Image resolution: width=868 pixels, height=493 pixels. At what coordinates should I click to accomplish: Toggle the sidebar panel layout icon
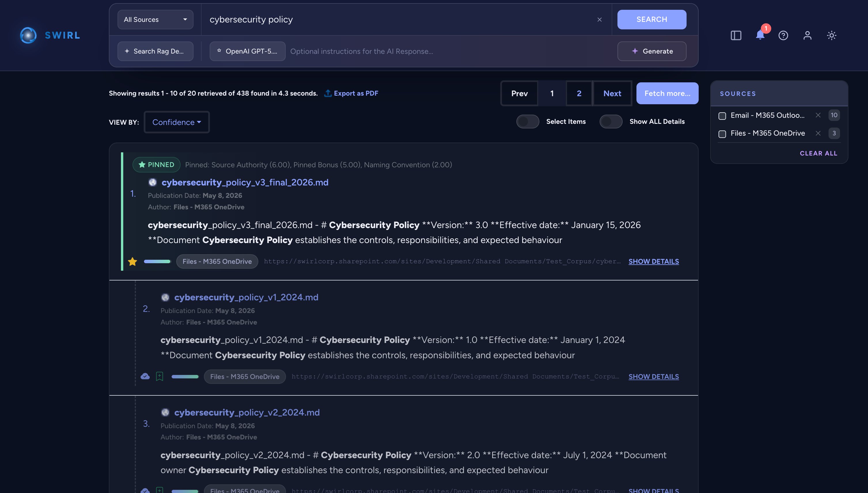(x=736, y=35)
